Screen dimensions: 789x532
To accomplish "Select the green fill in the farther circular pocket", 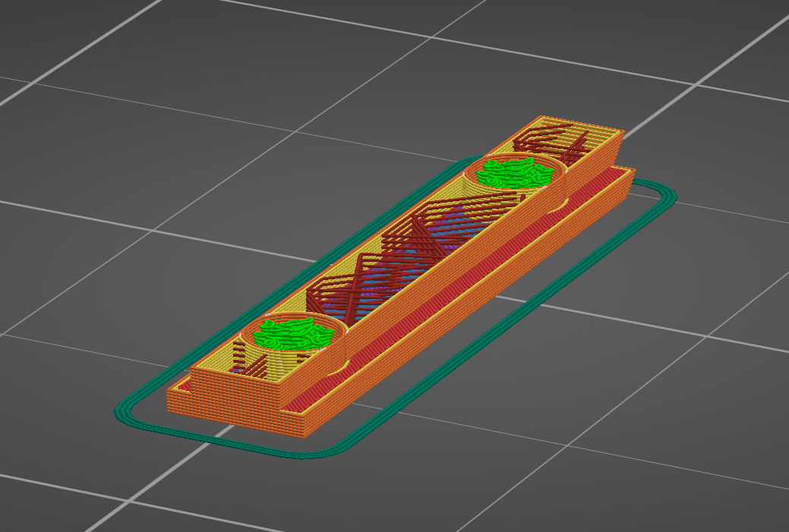I will 514,172.
